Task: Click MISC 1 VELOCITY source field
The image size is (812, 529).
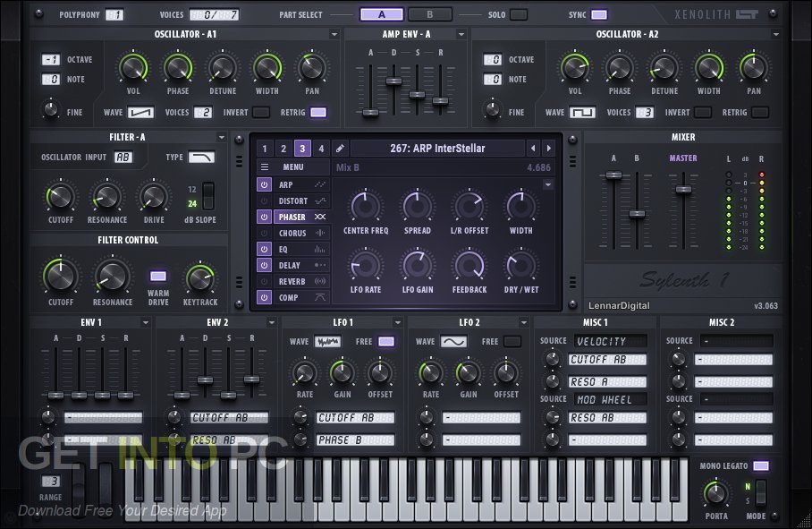Action: [611, 341]
